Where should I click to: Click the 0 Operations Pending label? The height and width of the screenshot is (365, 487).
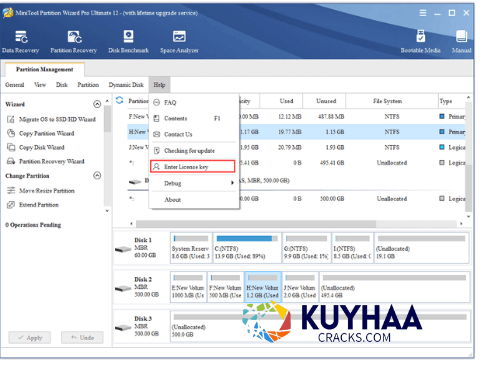click(33, 225)
